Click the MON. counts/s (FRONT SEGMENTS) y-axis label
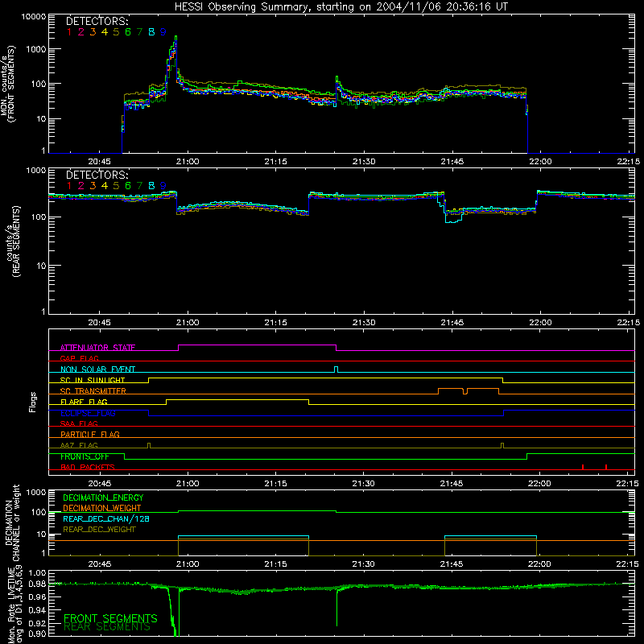The image size is (644, 644). (x=8, y=84)
